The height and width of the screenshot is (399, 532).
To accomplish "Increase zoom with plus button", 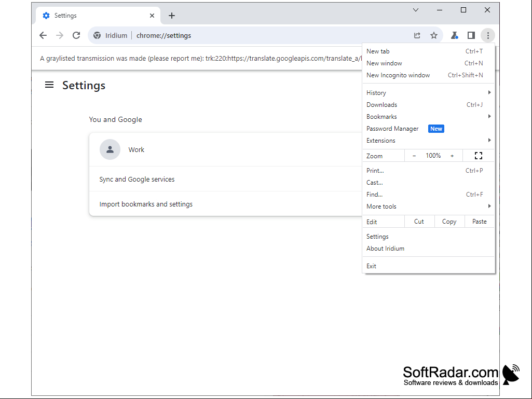I will (452, 156).
